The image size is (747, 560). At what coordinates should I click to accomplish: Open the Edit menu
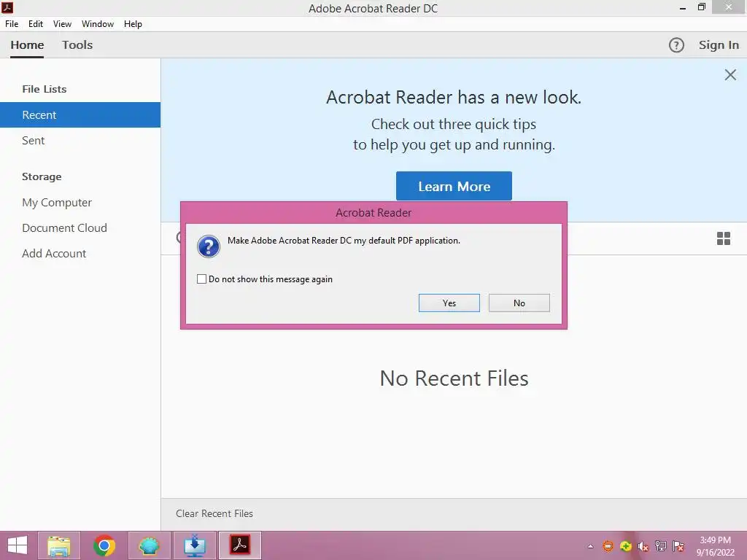tap(36, 24)
